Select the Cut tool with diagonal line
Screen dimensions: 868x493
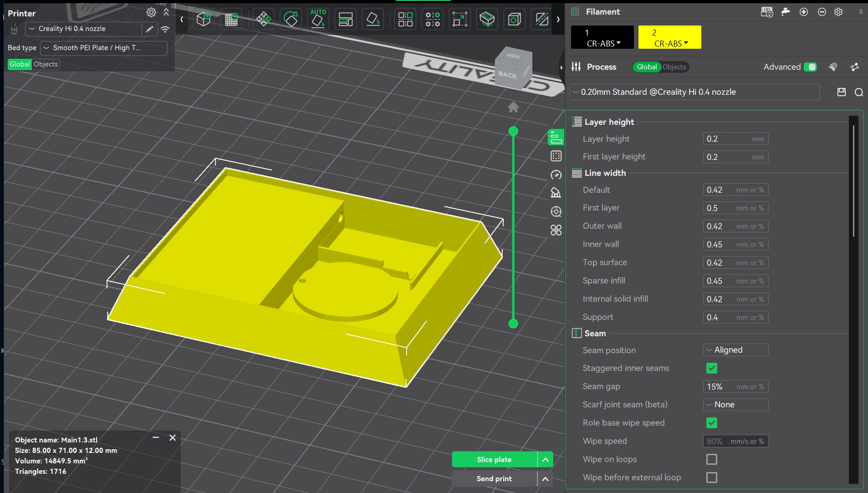pos(541,19)
